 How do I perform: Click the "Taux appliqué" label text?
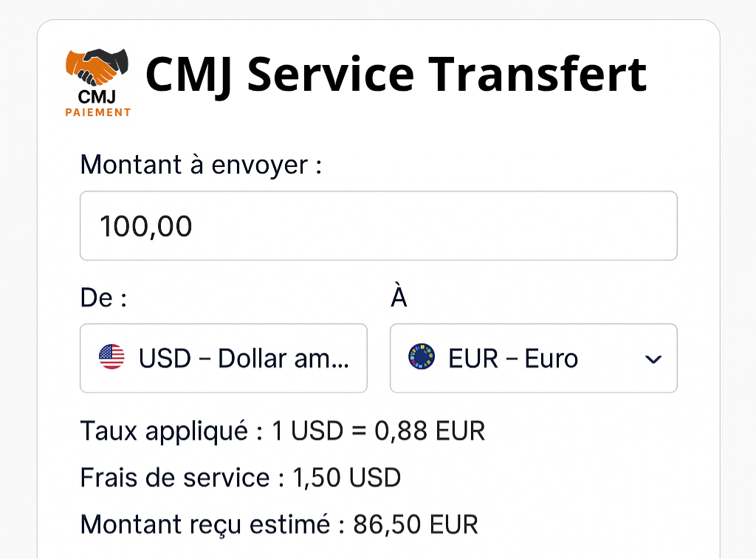(164, 431)
